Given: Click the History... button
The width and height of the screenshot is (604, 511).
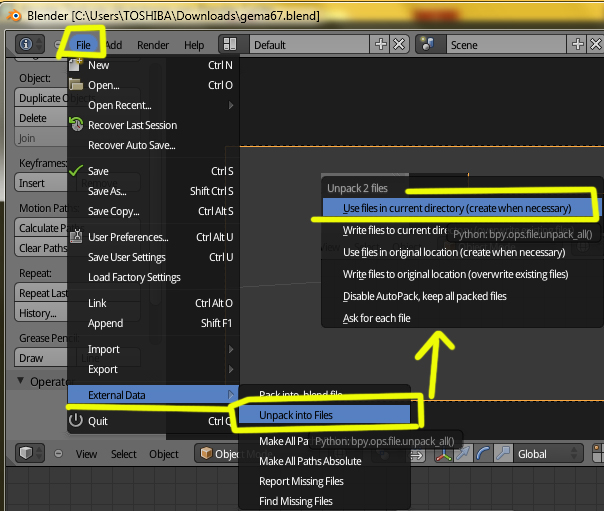Looking at the screenshot, I should pos(41,313).
